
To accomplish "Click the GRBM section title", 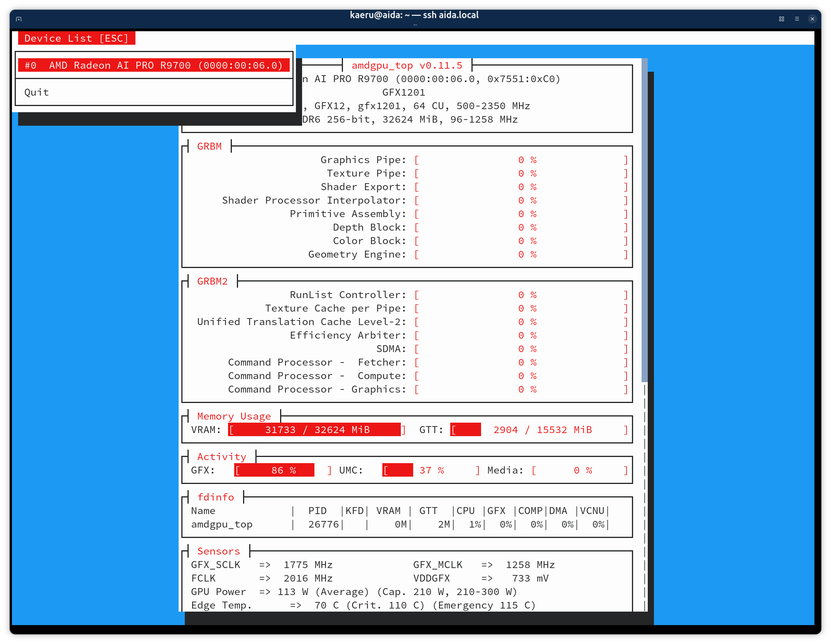I will [209, 146].
